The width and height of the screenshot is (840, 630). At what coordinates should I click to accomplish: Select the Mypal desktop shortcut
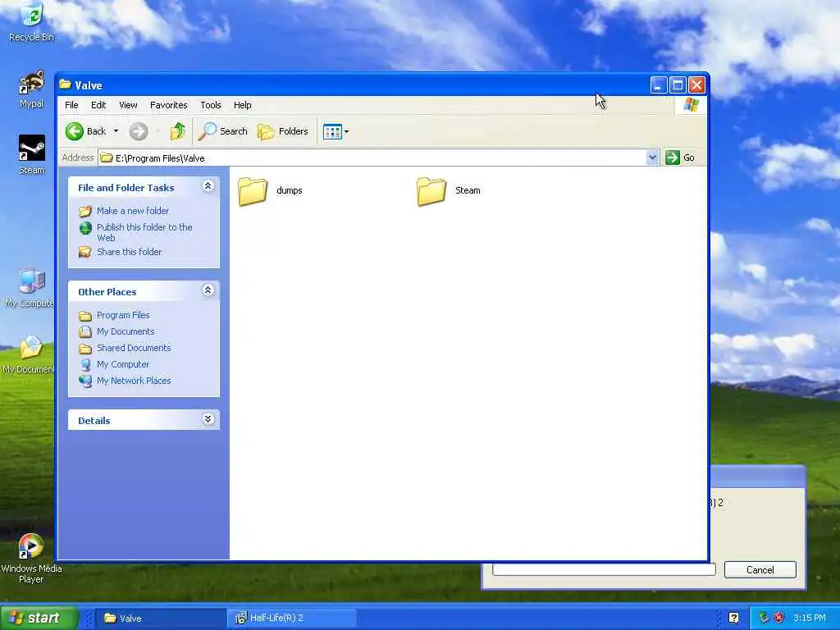32,89
